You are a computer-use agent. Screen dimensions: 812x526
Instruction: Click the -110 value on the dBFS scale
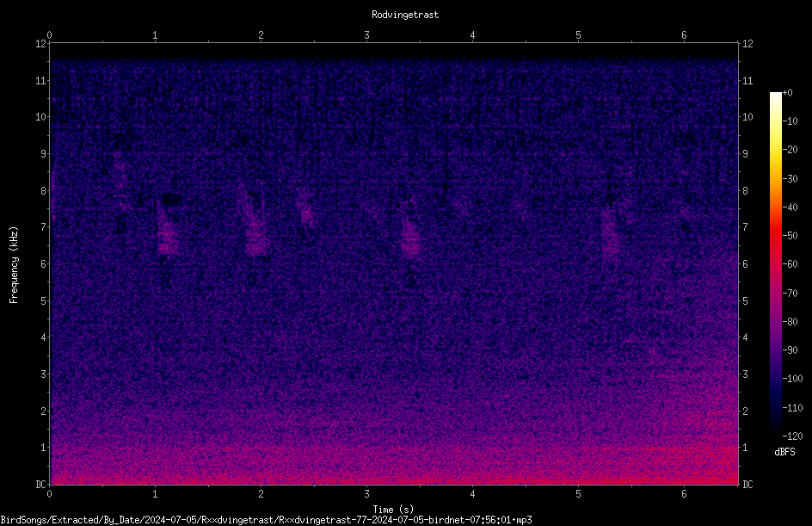point(792,408)
